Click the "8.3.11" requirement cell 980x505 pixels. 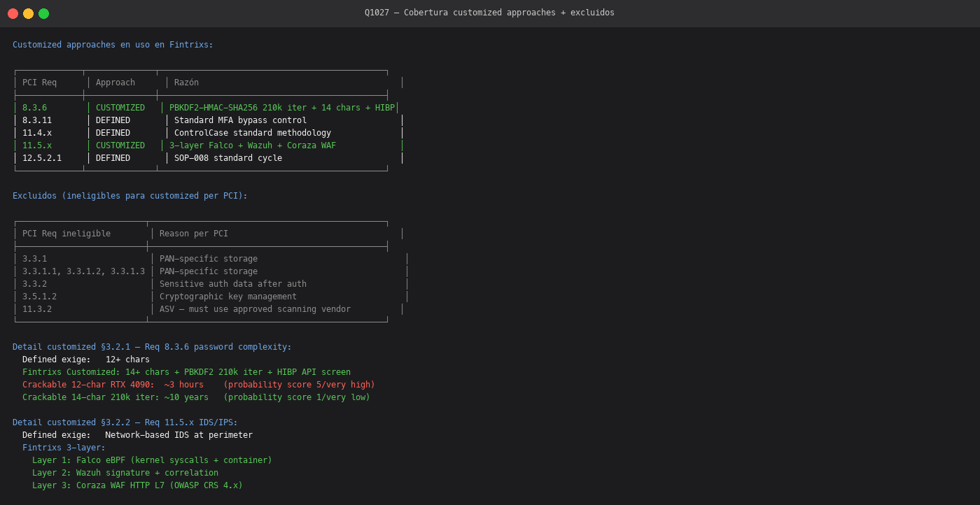click(37, 120)
